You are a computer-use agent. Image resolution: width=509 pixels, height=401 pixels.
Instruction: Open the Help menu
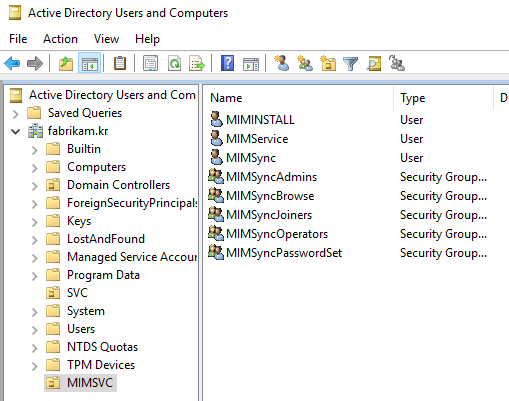pos(147,39)
